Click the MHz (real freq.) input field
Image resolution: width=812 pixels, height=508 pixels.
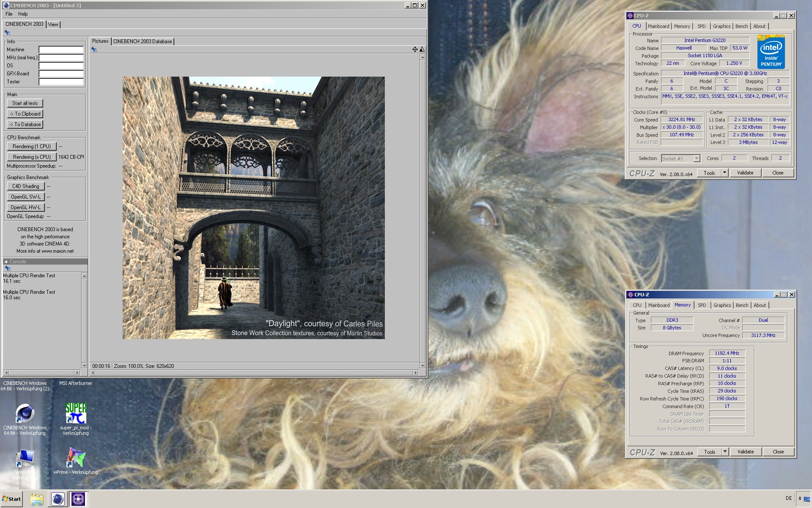[61, 58]
